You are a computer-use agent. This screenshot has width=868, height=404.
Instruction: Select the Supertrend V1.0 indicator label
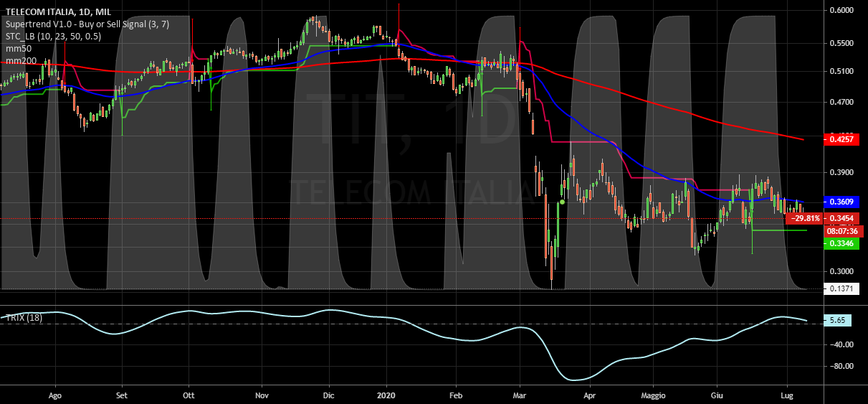pyautogui.click(x=87, y=24)
